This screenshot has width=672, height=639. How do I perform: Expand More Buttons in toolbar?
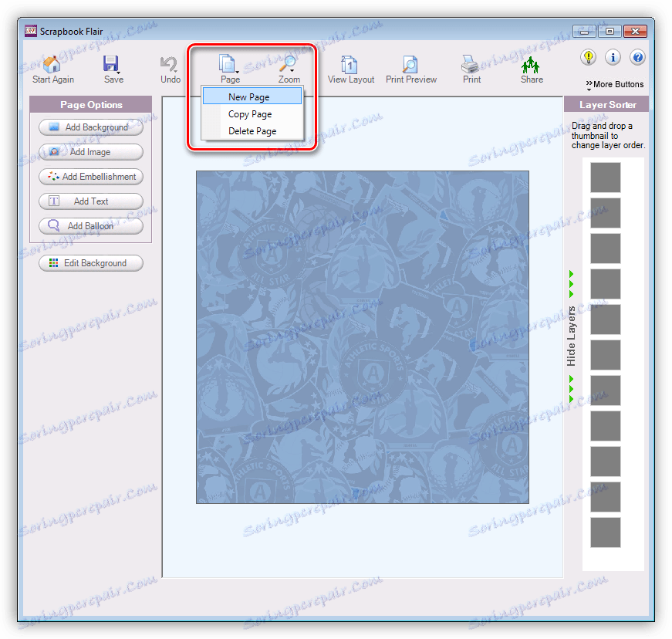click(x=615, y=84)
